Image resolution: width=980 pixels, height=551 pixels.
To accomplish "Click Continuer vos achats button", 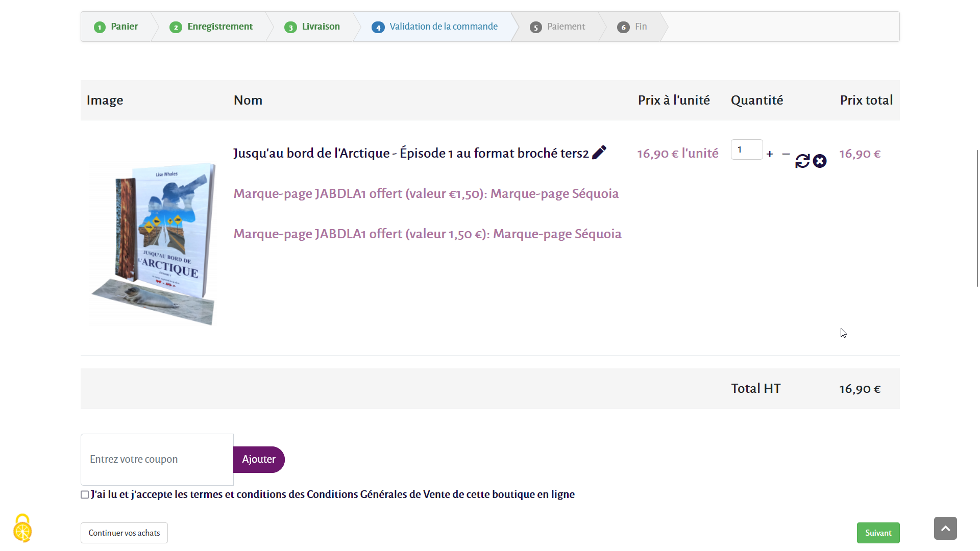I will coord(124,533).
